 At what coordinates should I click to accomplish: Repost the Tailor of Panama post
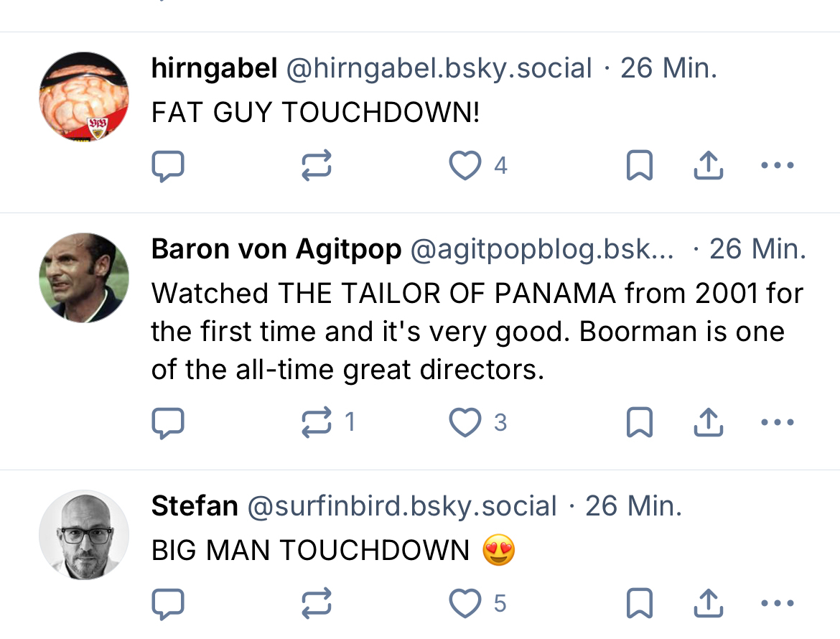317,423
